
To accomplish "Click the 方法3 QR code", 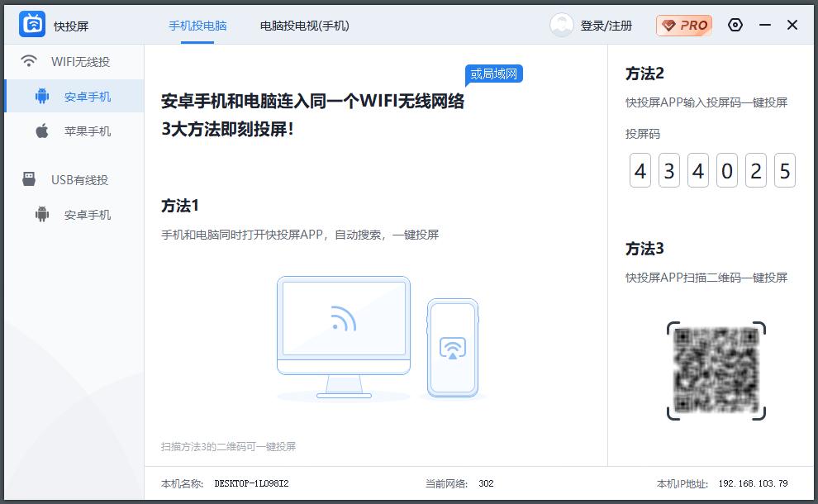I will [718, 371].
